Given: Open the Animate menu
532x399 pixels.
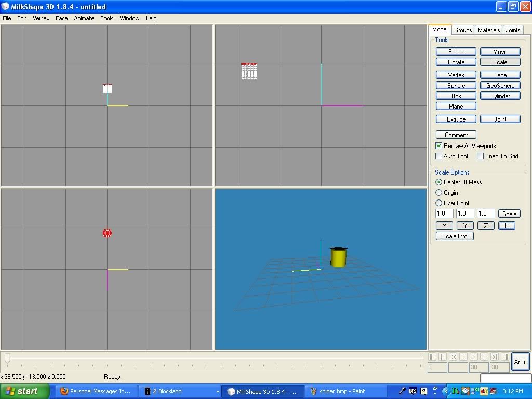Looking at the screenshot, I should click(84, 18).
